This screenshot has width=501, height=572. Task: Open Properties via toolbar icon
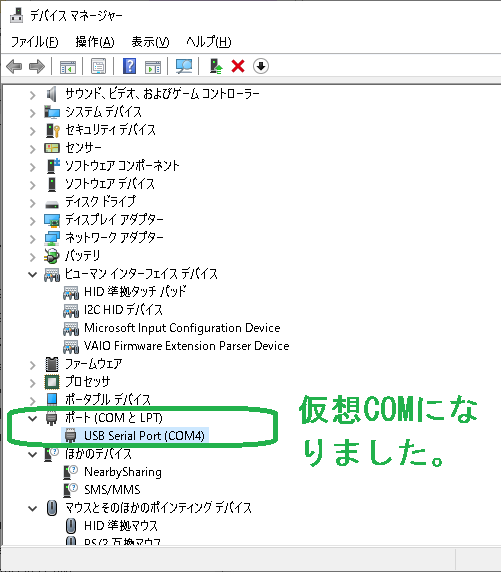point(99,66)
